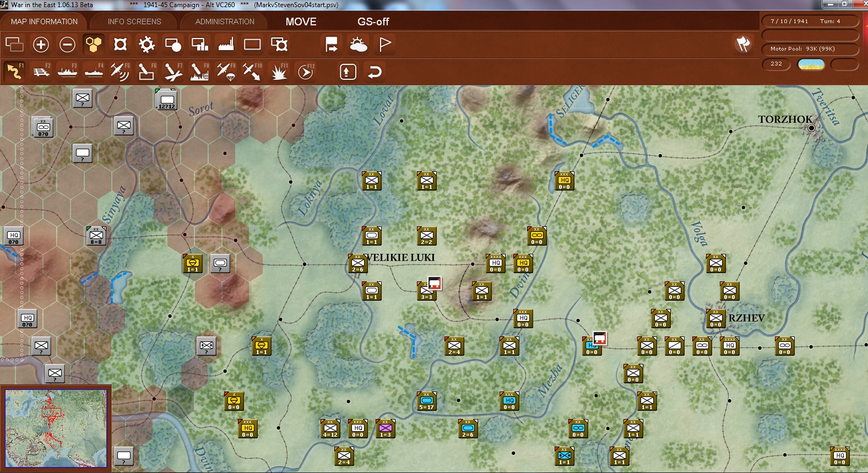Image resolution: width=868 pixels, height=473 pixels.
Task: Select the F3 naval transport mode
Action: coord(67,72)
